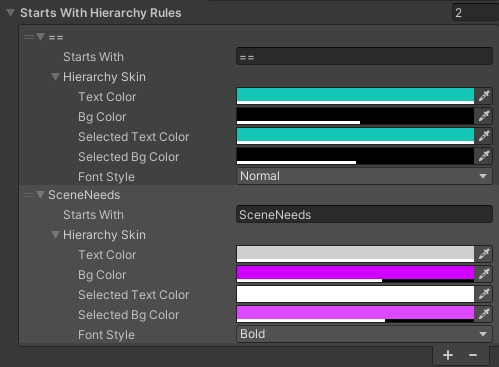Screen dimensions: 499x367
Task: Click the SceneNeeds rule header name
Action: point(84,195)
